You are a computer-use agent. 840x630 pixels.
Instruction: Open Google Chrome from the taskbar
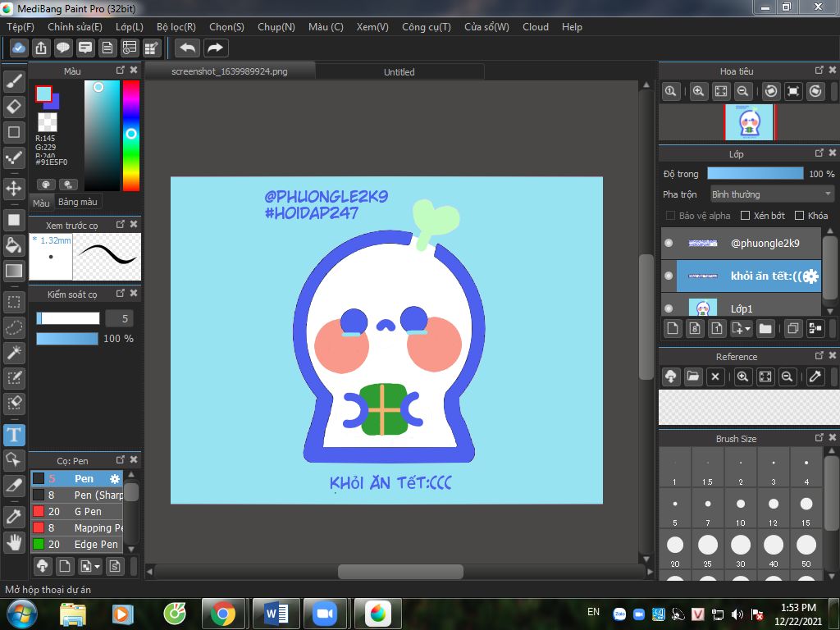[223, 614]
